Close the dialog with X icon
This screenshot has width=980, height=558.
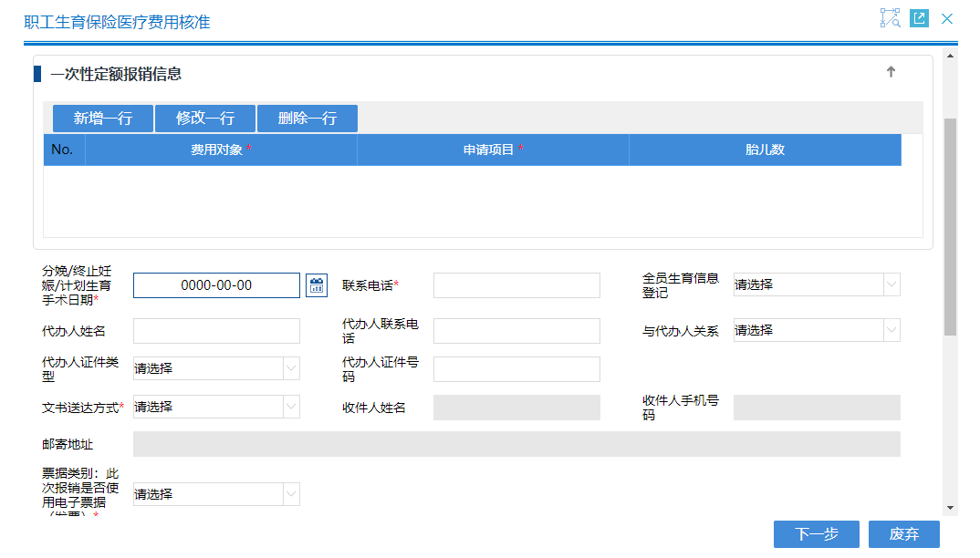click(x=947, y=18)
